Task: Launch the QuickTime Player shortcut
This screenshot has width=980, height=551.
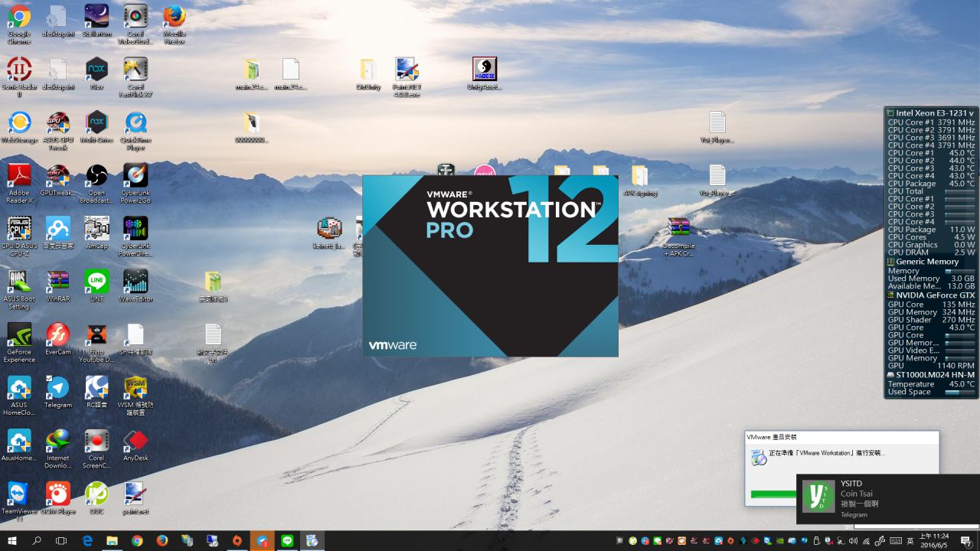Action: coord(136,125)
